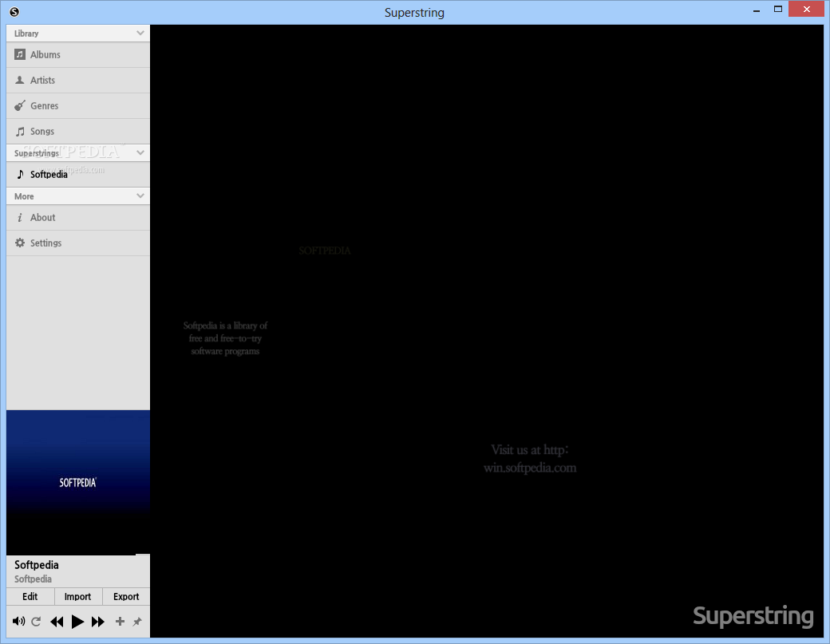Click the Settings gear icon

coord(20,243)
